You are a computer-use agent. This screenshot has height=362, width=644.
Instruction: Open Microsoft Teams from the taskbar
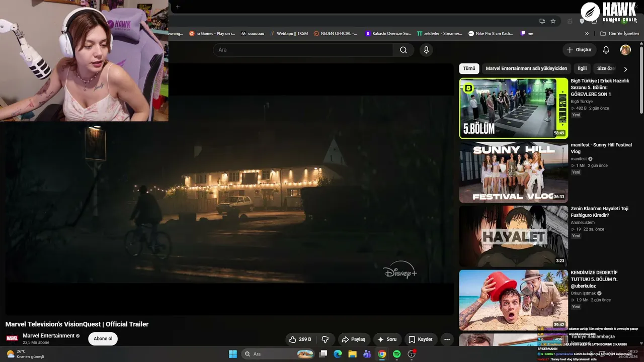(367, 354)
